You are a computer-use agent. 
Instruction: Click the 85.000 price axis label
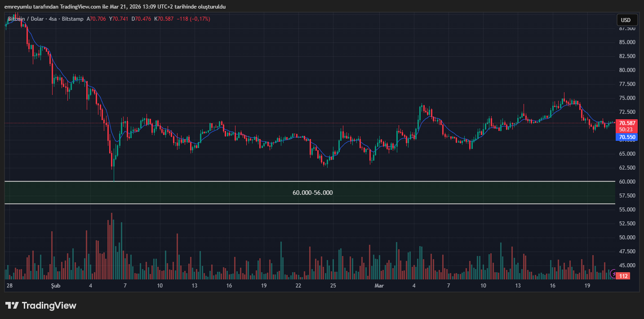point(627,42)
